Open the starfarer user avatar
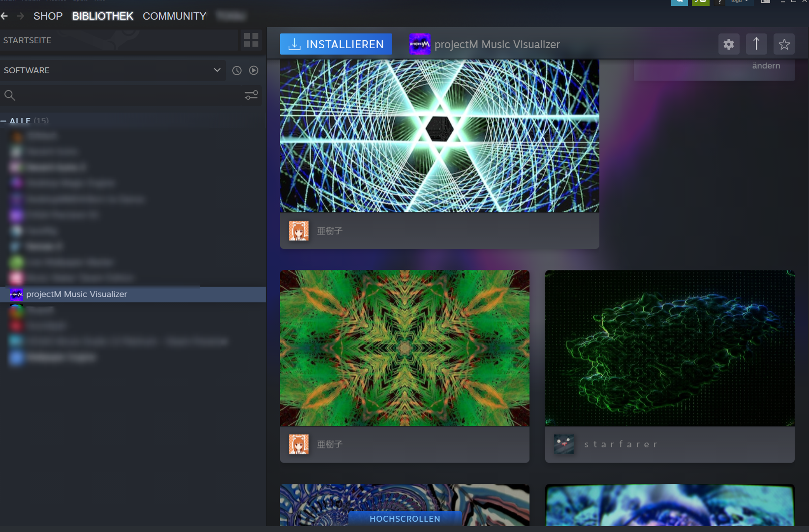809x532 pixels. [564, 444]
